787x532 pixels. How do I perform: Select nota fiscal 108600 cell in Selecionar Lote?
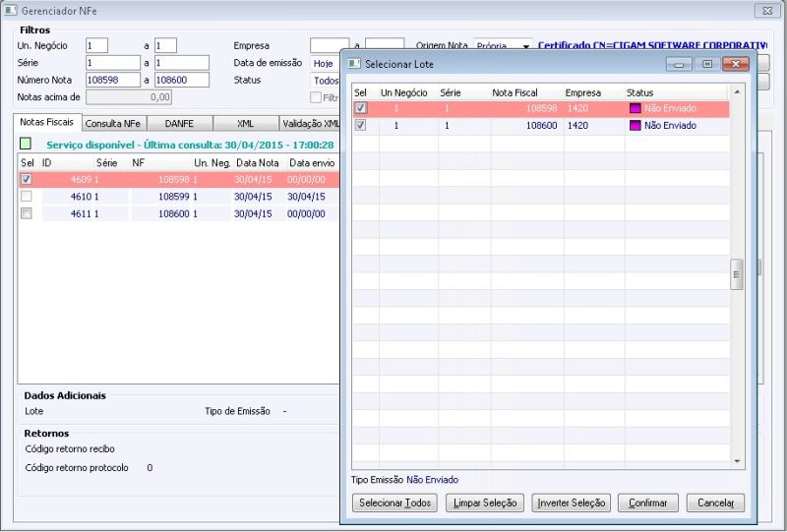click(542, 126)
